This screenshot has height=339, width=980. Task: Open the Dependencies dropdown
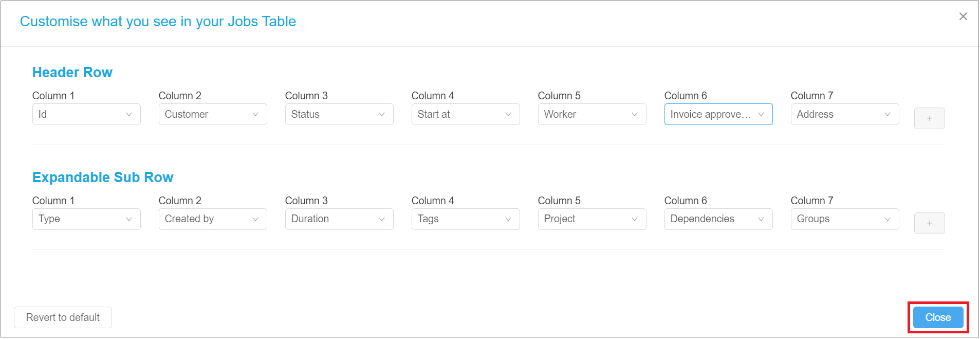tap(718, 219)
